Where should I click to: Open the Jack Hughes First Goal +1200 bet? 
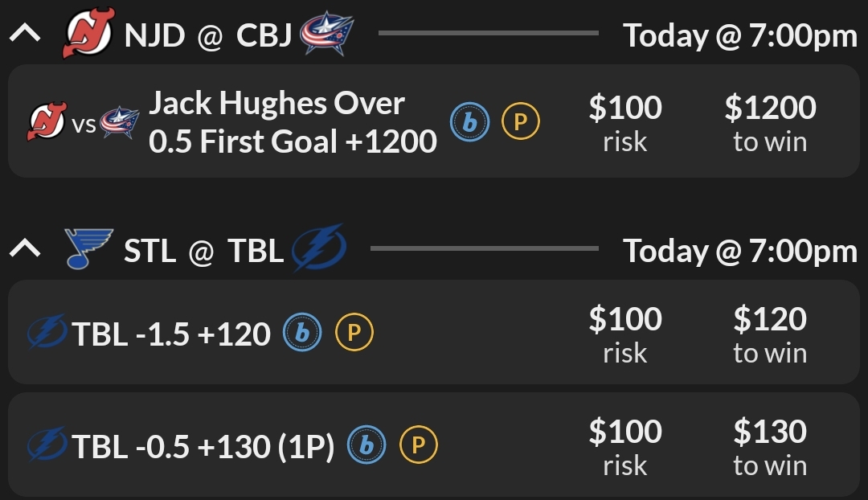click(292, 122)
